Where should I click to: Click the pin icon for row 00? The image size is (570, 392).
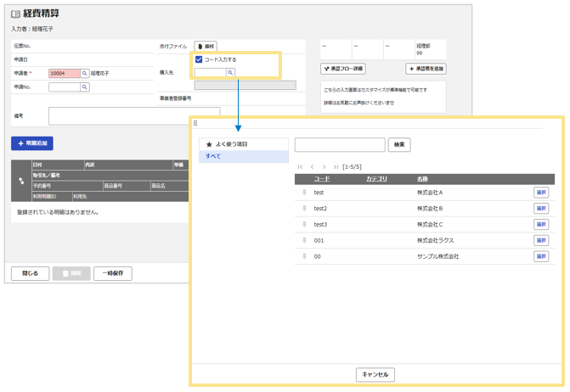(x=305, y=256)
